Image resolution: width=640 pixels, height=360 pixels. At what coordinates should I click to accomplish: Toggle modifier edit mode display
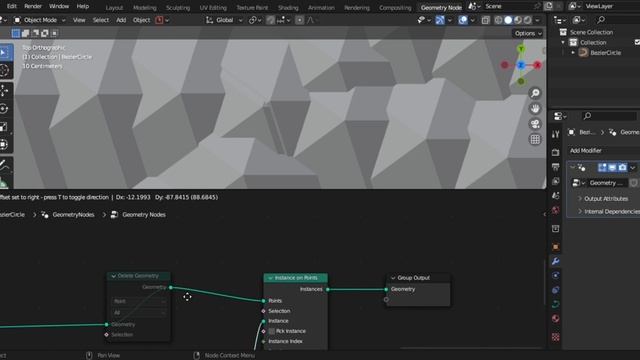pos(602,167)
